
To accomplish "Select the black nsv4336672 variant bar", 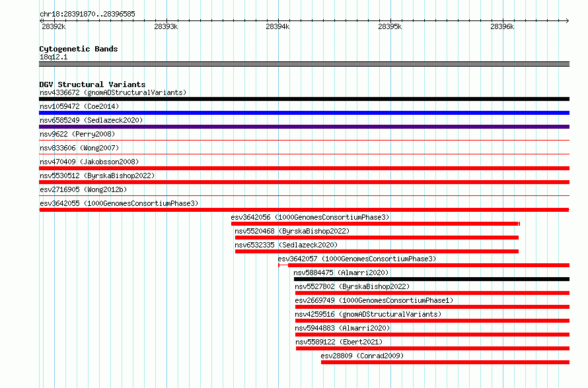I will tap(304, 99).
